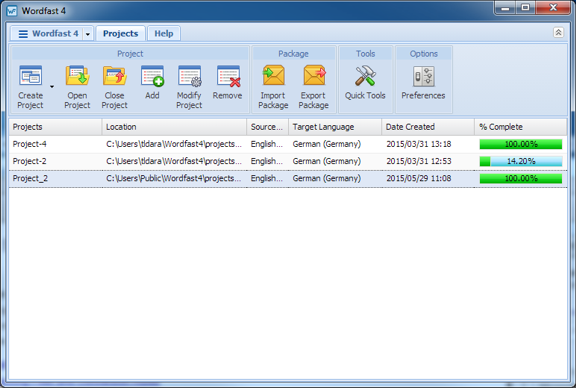
Task: Click Project-4's location path cell
Action: tap(174, 144)
